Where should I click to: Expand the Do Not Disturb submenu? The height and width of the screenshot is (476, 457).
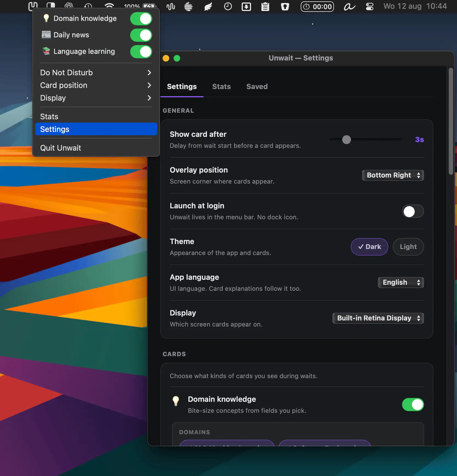pyautogui.click(x=96, y=73)
